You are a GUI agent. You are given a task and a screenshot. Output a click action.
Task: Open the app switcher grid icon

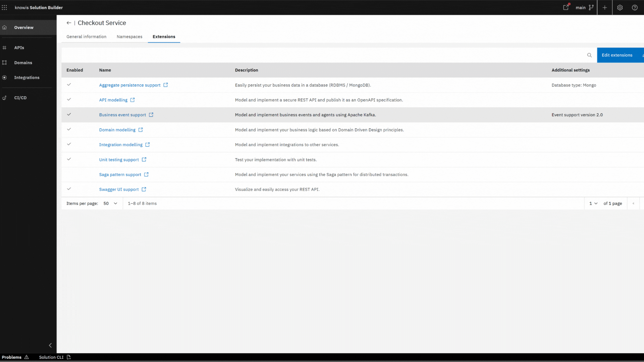click(4, 7)
